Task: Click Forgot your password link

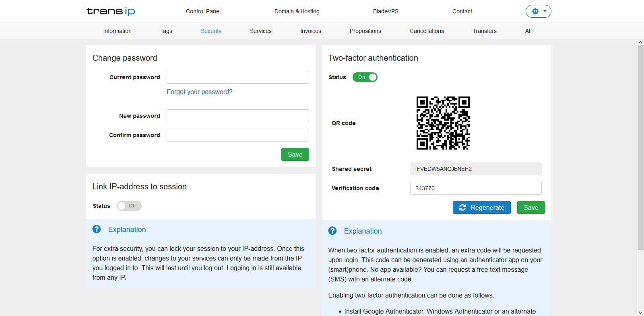Action: coord(200,92)
